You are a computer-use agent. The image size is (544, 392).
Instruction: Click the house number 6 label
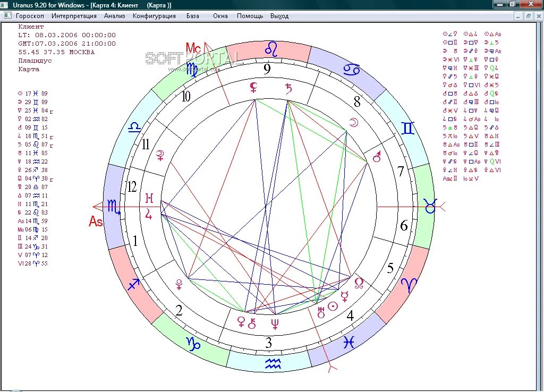tap(404, 226)
